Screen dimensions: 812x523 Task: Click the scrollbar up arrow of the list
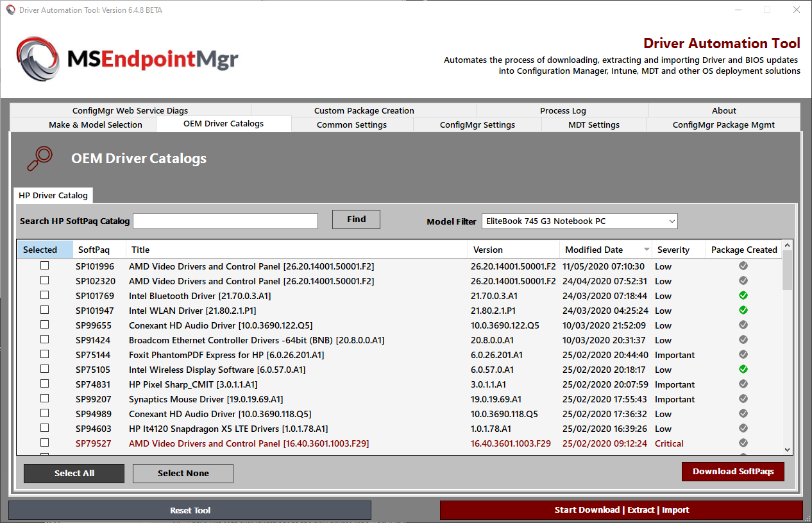coord(788,245)
